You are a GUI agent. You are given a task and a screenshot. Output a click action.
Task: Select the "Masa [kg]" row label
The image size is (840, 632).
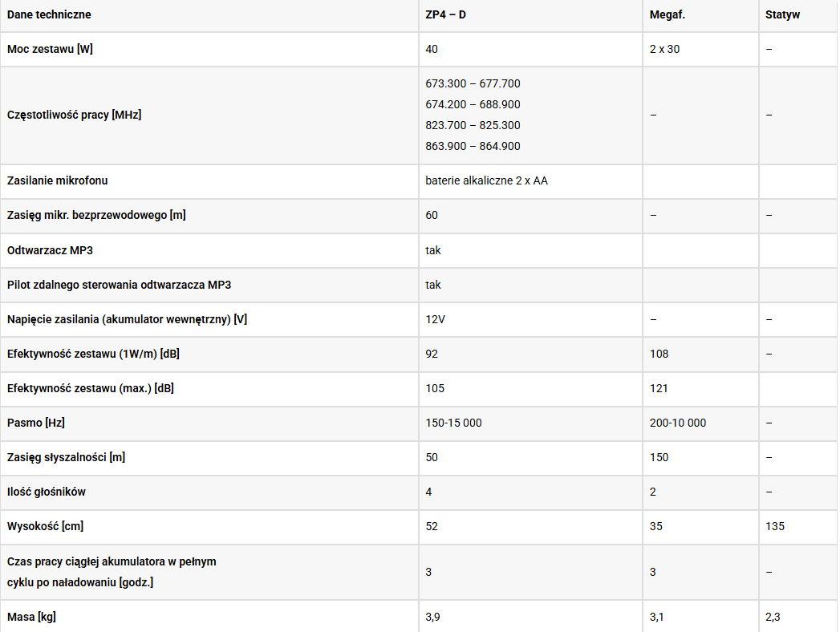coord(31,617)
